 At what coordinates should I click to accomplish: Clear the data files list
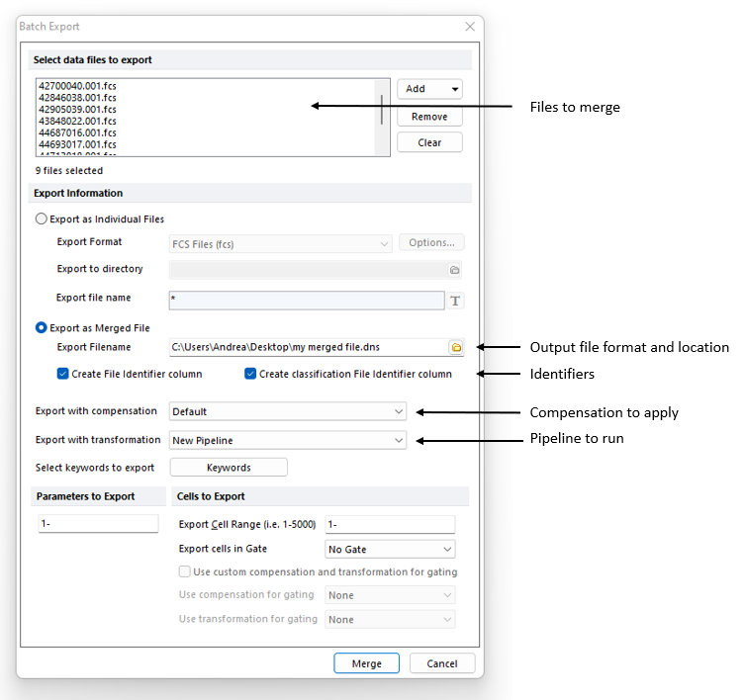(429, 142)
